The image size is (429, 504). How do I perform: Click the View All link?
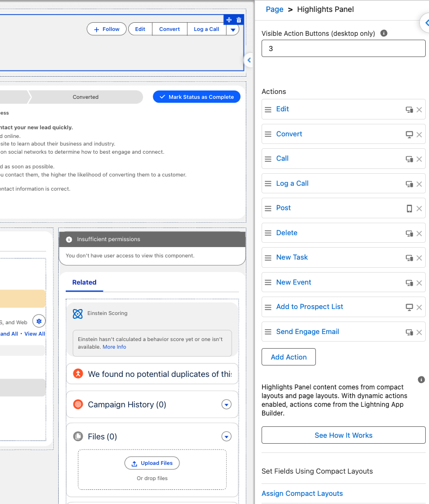(35, 334)
